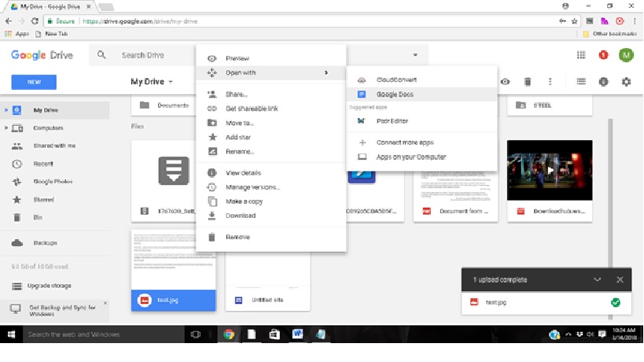644x362 pixels.
Task: Click Get Backup and Sync for Windows
Action: pyautogui.click(x=61, y=311)
